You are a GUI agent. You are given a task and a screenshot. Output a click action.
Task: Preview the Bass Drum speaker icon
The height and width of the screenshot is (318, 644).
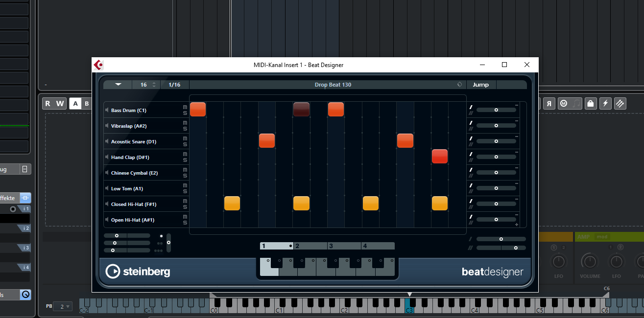pos(107,110)
